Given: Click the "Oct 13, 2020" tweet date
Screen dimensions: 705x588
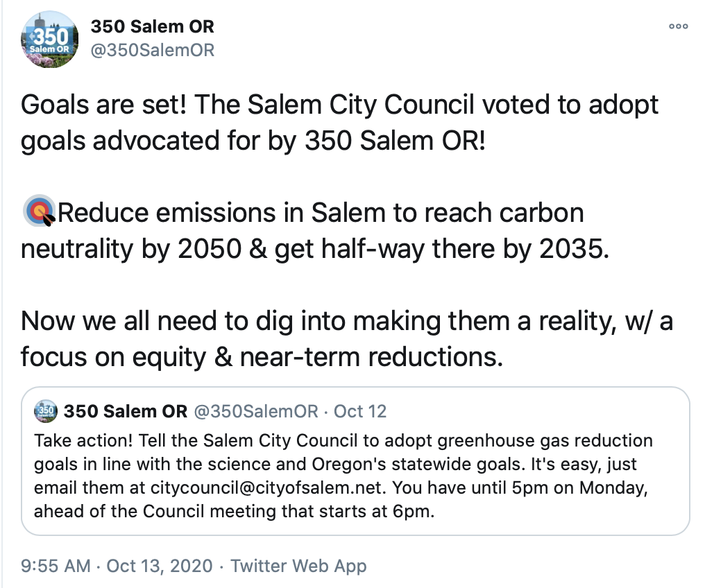Looking at the screenshot, I should point(159,566).
